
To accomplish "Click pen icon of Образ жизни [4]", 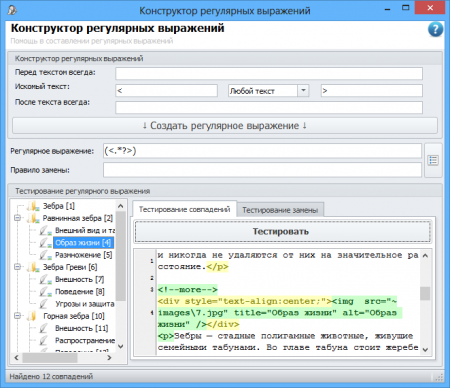I will [45, 243].
